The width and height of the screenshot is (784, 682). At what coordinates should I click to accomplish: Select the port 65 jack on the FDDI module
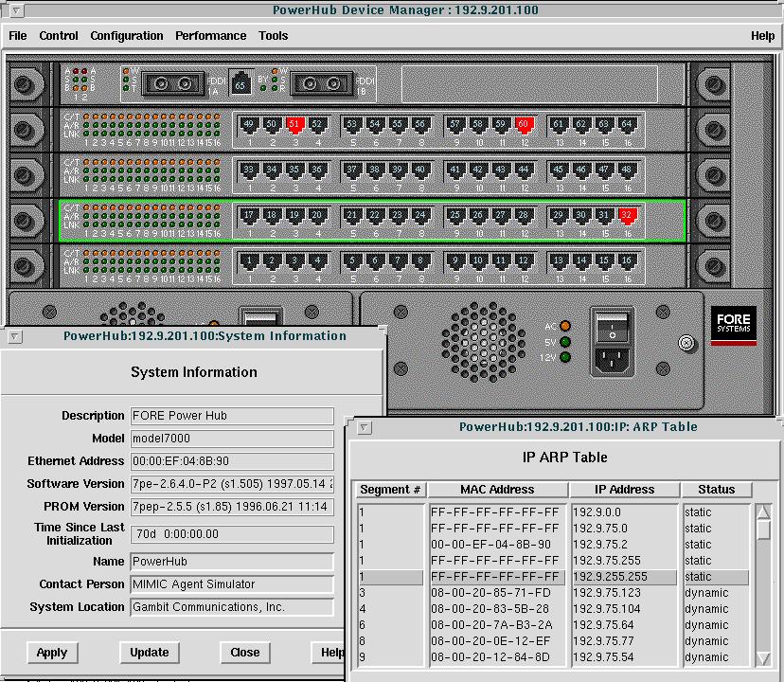pos(241,84)
